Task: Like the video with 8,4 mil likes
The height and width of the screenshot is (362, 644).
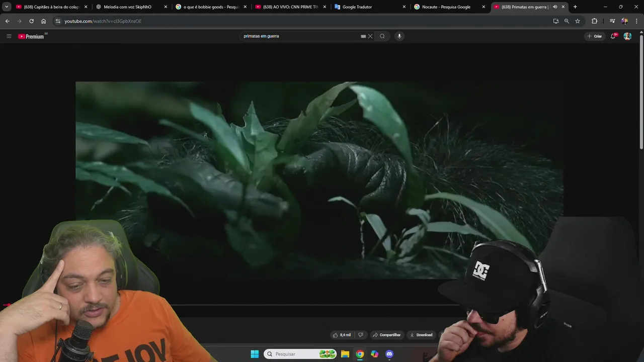Action: pyautogui.click(x=342, y=335)
